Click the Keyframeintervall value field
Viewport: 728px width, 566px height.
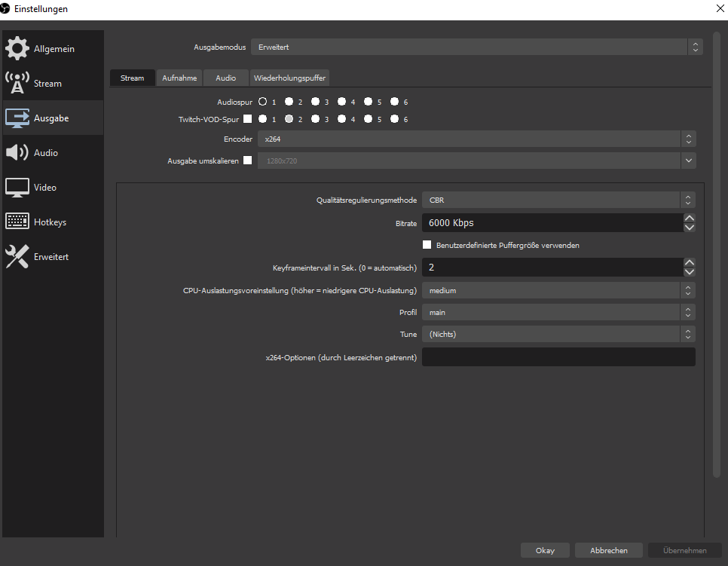click(552, 268)
